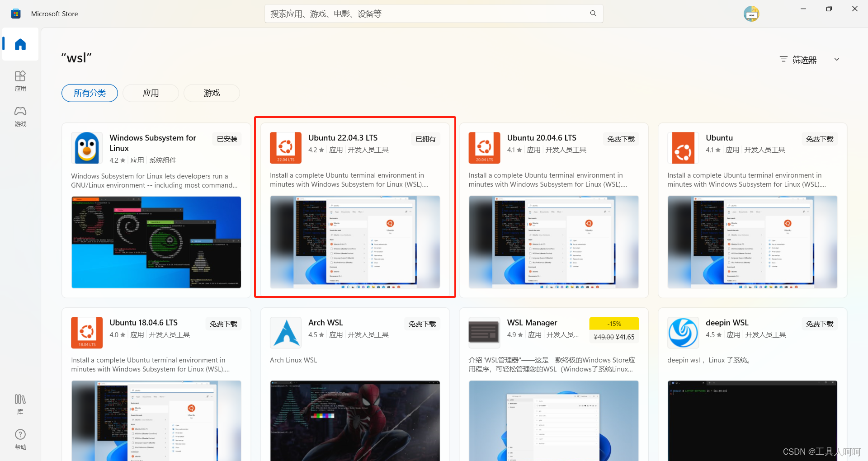
Task: Open the 应用 section in sidebar
Action: 20,81
